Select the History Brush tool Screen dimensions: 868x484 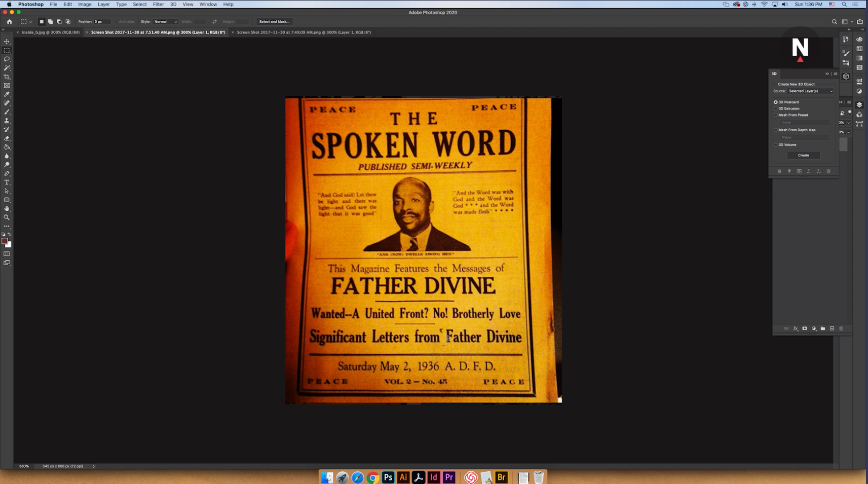7,130
